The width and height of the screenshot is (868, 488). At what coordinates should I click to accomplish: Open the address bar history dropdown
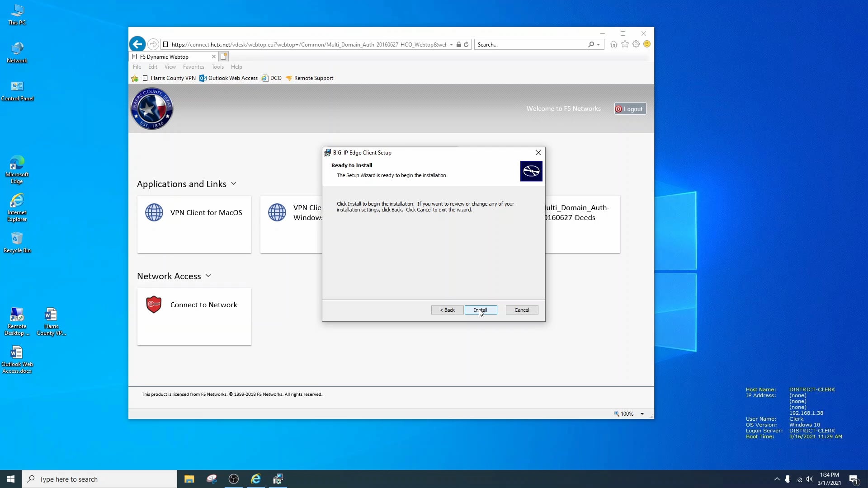[x=451, y=44]
